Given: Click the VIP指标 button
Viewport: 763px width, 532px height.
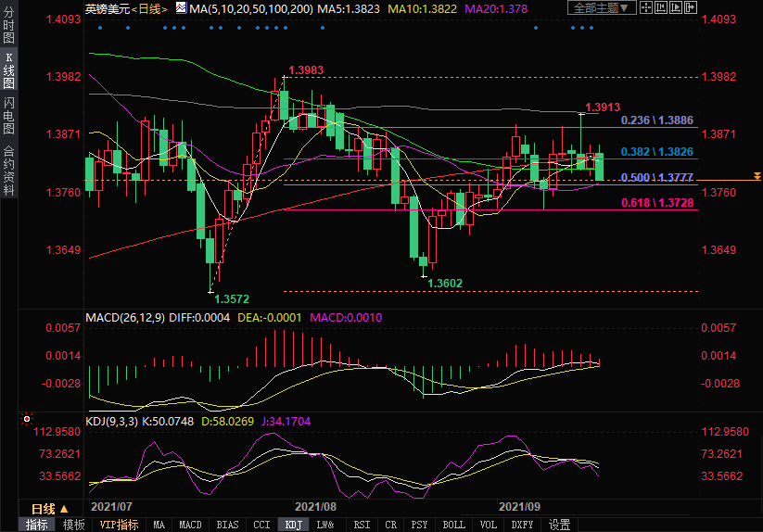Looking at the screenshot, I should pyautogui.click(x=119, y=525).
